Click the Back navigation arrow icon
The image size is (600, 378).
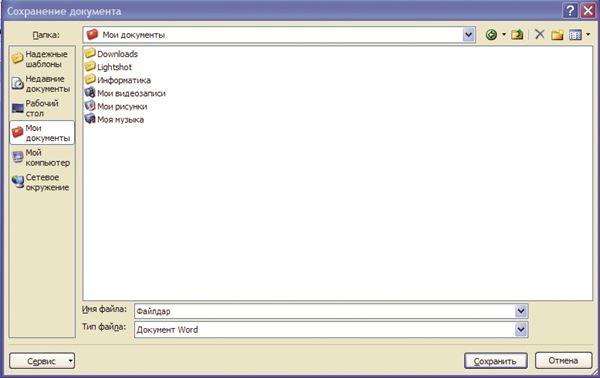click(491, 35)
